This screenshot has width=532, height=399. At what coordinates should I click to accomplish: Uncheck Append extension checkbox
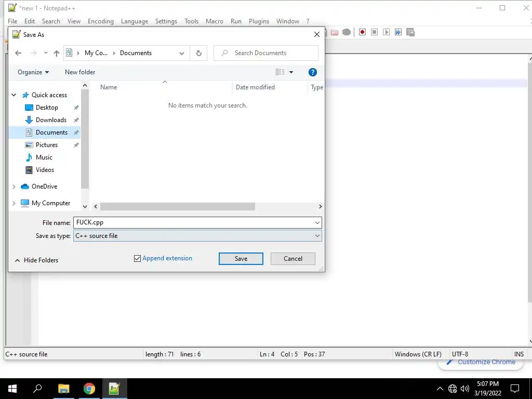click(137, 259)
